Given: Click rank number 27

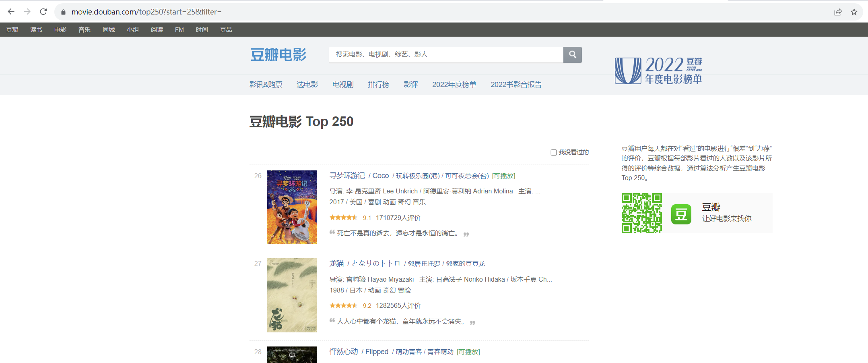Looking at the screenshot, I should point(258,263).
